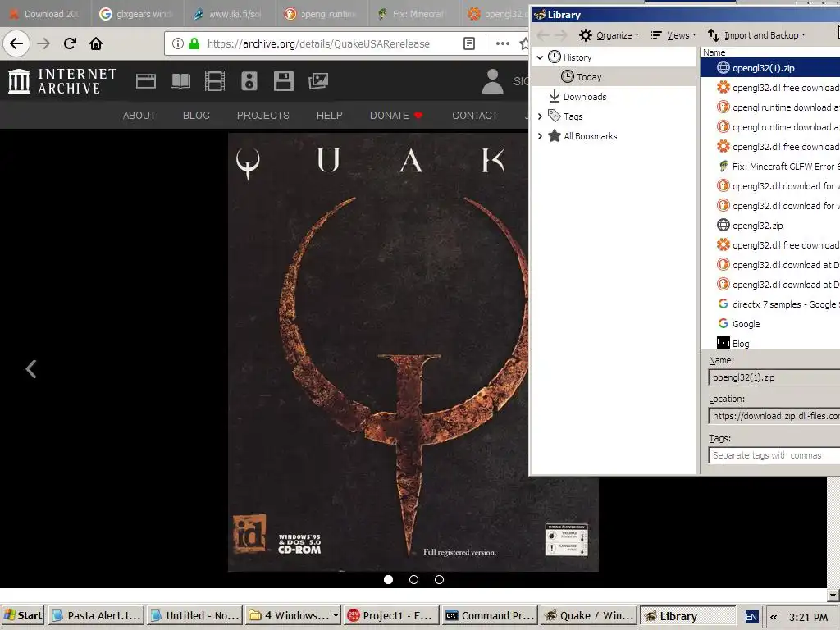This screenshot has width=840, height=630.
Task: Switch to the glxgears browser tab
Action: tap(137, 14)
